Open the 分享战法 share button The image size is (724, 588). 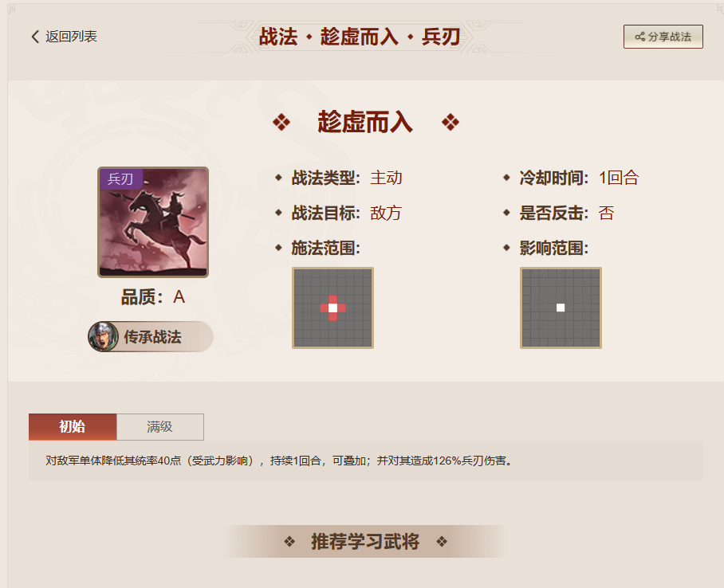pos(663,37)
